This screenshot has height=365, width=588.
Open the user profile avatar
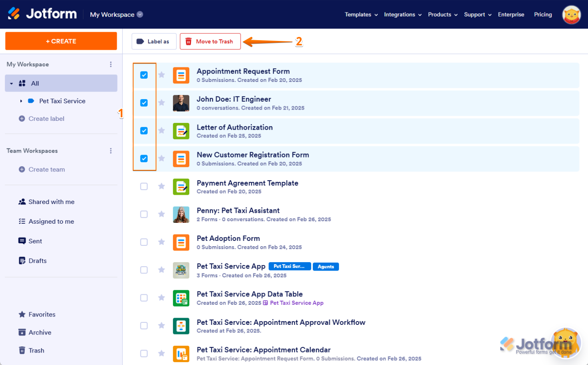[571, 15]
